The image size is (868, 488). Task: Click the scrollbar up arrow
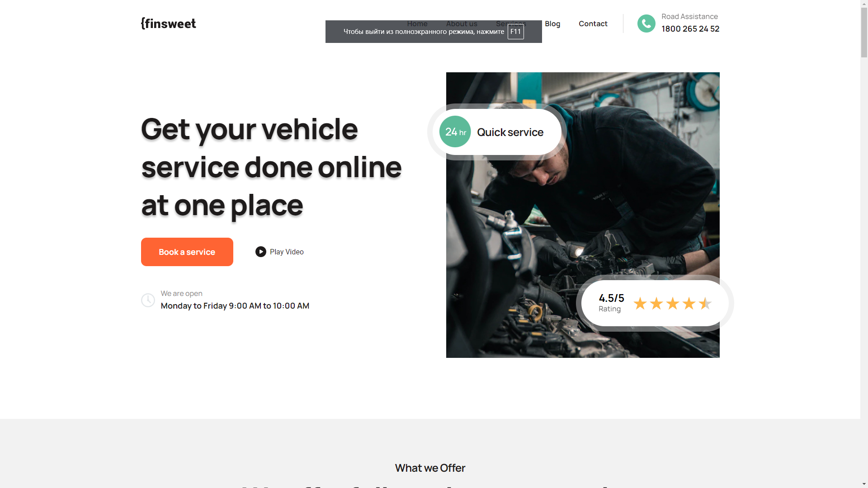coord(864,3)
